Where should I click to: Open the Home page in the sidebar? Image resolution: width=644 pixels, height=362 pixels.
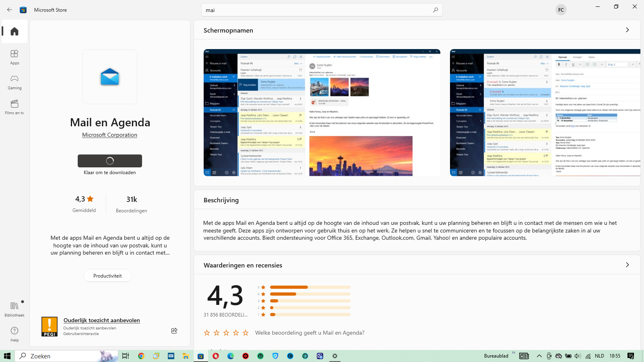point(14,31)
